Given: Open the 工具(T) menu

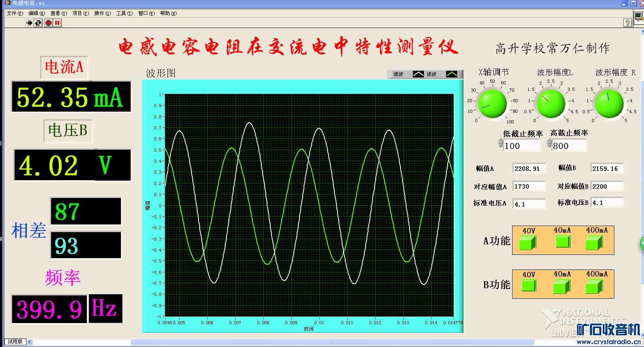Looking at the screenshot, I should click(x=124, y=13).
